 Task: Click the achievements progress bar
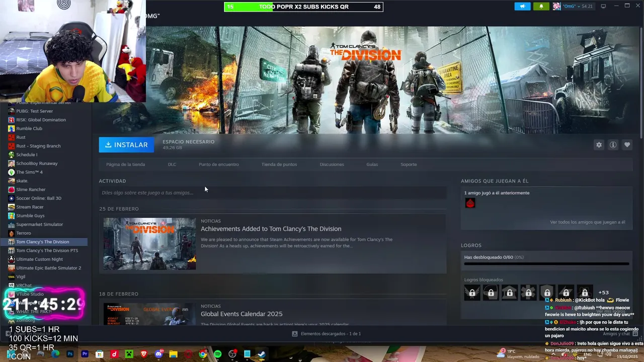point(546,263)
